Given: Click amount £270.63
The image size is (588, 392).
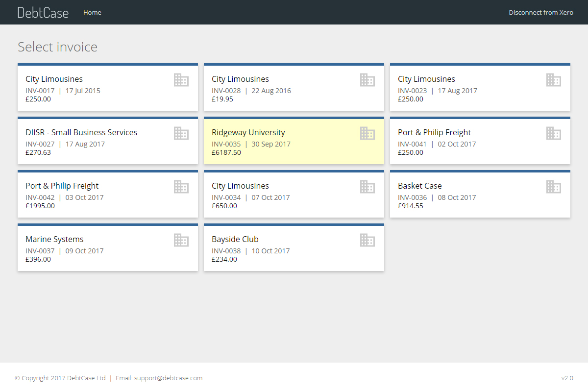Looking at the screenshot, I should point(38,152).
